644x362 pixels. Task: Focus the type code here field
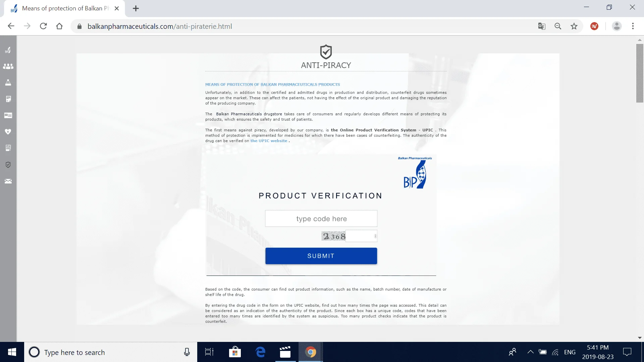(x=321, y=219)
